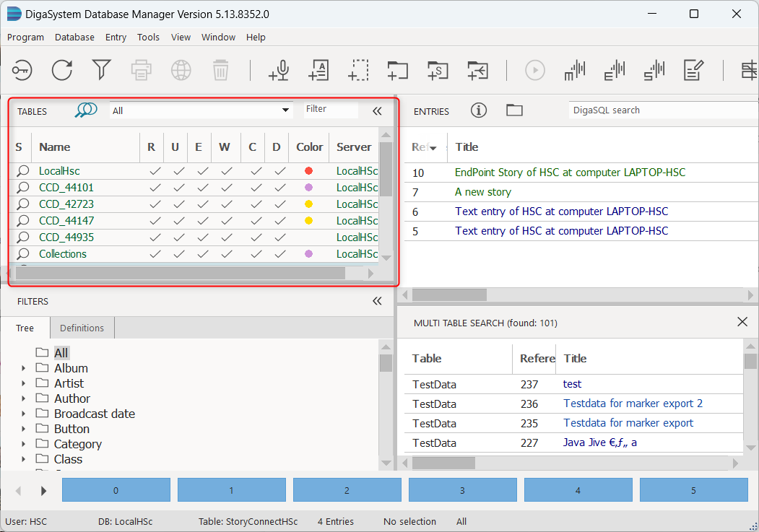The width and height of the screenshot is (759, 532).
Task: Open the Database menu
Action: (x=74, y=37)
